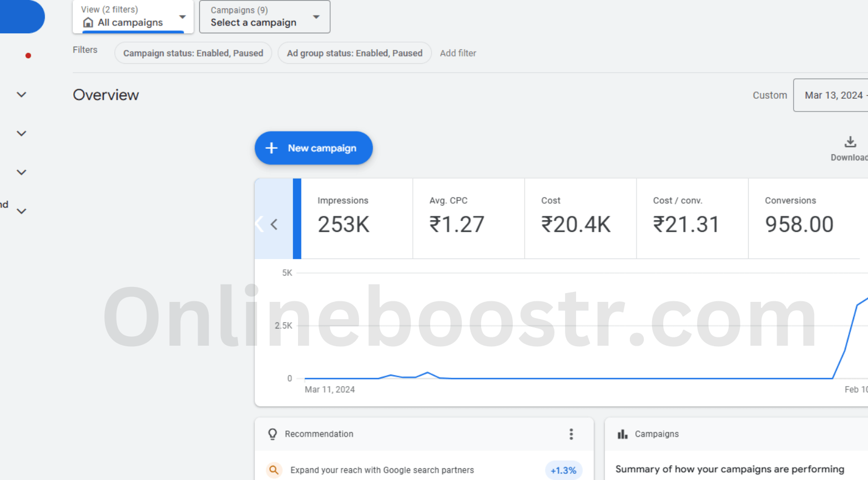Click the lightbulb Recommendation icon
Screen dimensions: 868x480
point(272,434)
